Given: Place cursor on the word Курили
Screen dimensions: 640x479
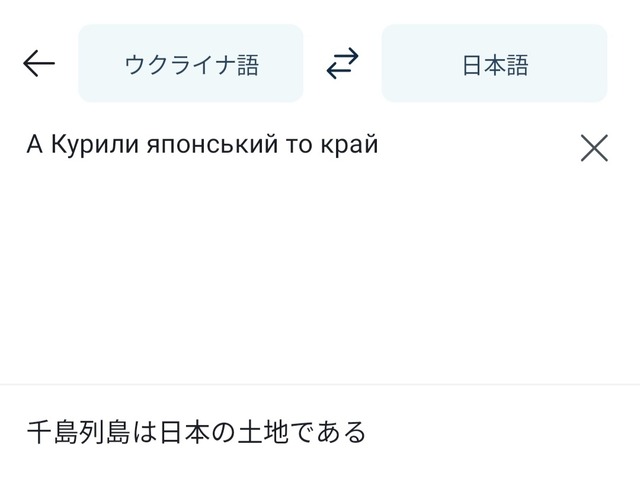Looking at the screenshot, I should pos(95,144).
